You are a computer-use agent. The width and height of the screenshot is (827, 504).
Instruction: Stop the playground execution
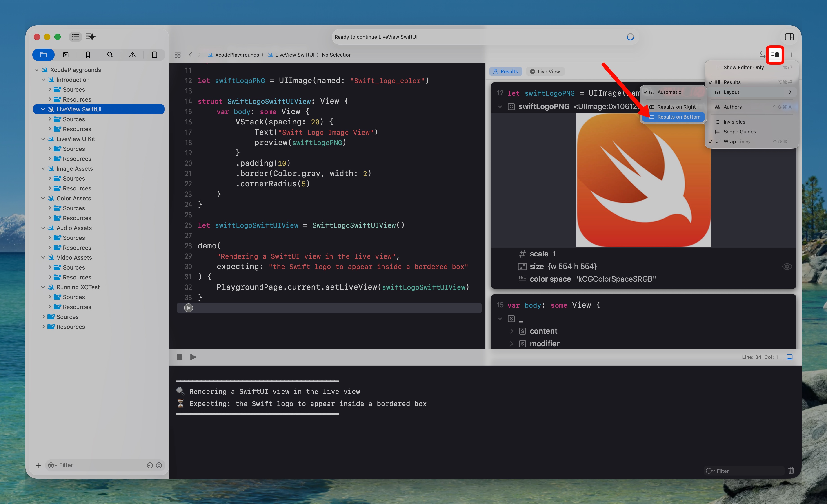tap(179, 357)
